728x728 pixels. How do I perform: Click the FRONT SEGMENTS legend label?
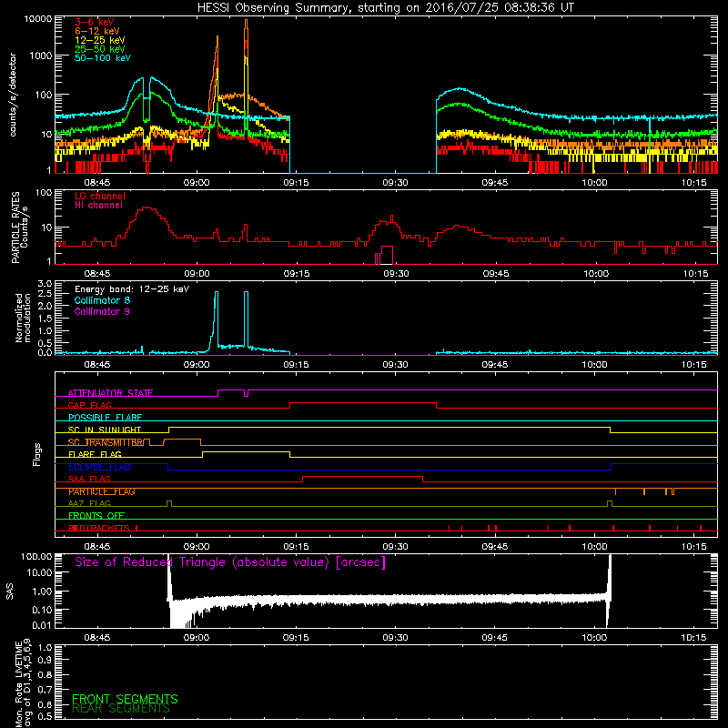pyautogui.click(x=125, y=699)
